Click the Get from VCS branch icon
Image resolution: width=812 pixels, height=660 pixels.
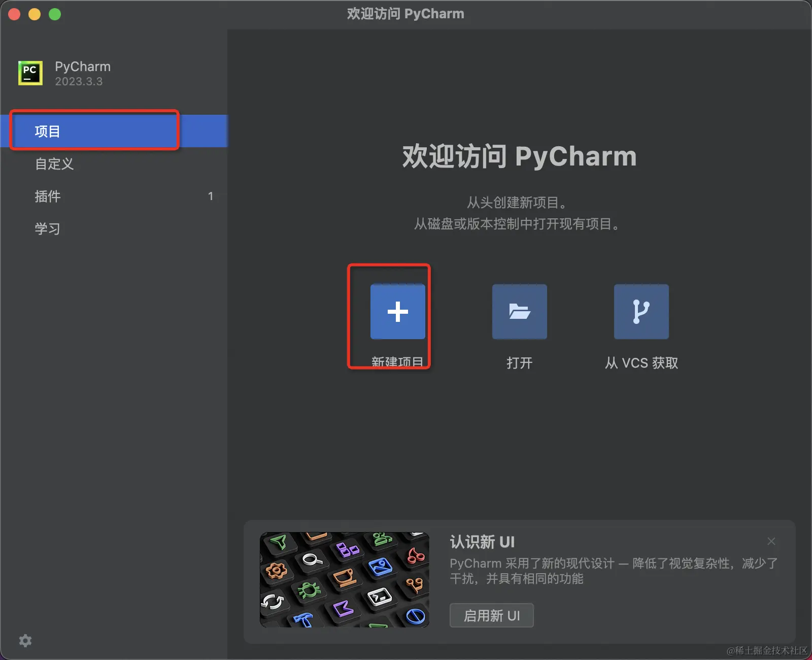(x=641, y=312)
